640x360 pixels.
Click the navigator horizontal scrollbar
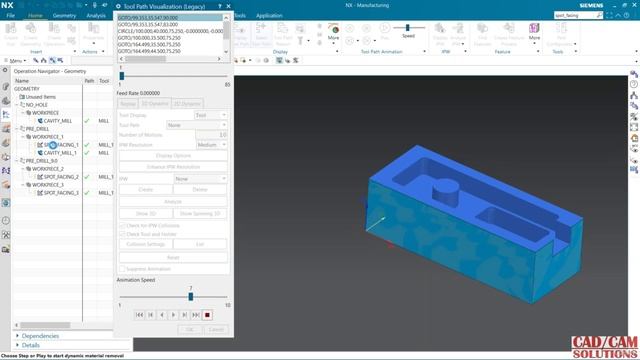point(45,325)
